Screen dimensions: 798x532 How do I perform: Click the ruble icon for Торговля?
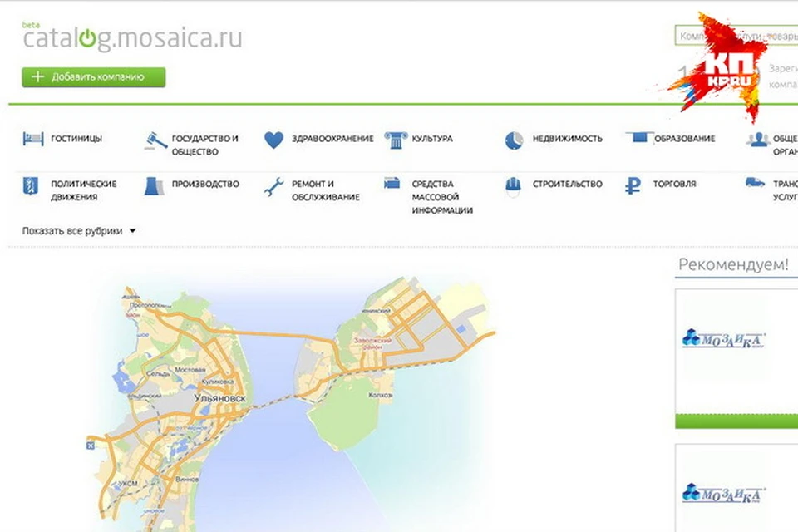(633, 185)
